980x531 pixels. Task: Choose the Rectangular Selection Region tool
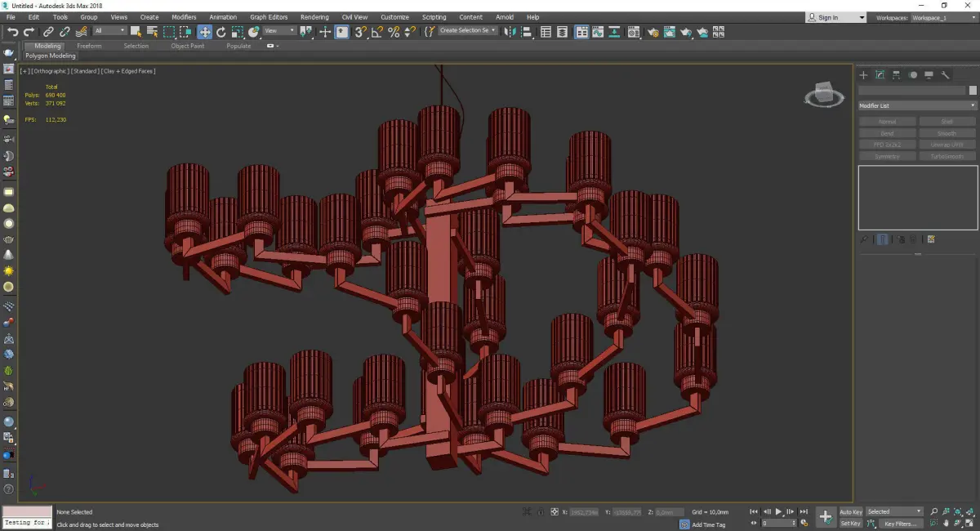click(169, 32)
